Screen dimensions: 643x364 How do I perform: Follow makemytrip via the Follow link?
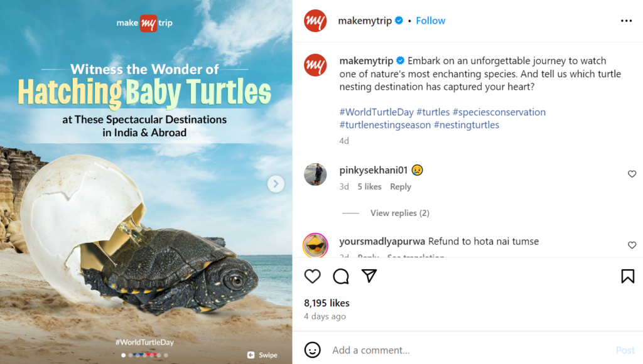430,20
